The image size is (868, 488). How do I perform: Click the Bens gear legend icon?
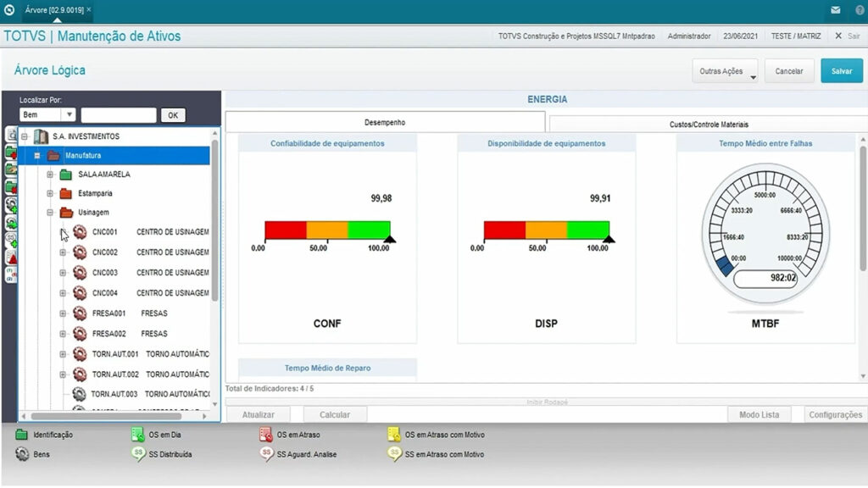22,454
